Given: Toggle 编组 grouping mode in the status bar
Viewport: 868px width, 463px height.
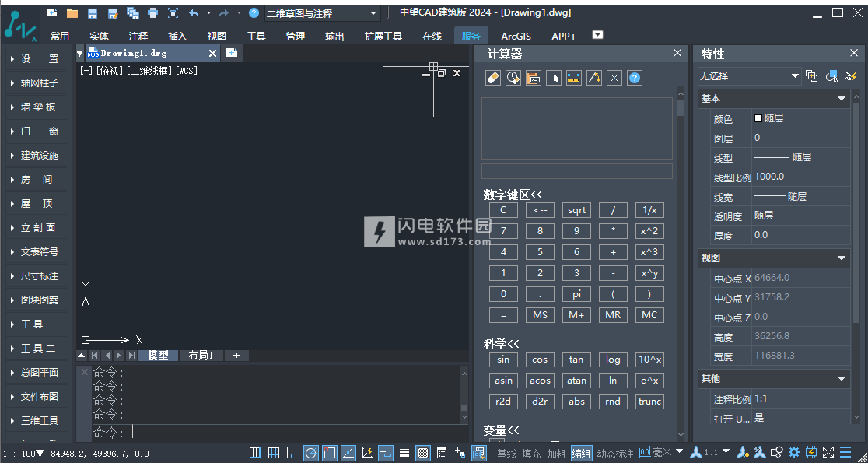Looking at the screenshot, I should [581, 454].
